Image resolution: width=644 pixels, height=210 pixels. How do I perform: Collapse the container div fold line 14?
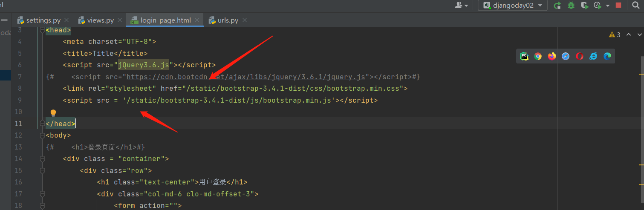pyautogui.click(x=42, y=159)
